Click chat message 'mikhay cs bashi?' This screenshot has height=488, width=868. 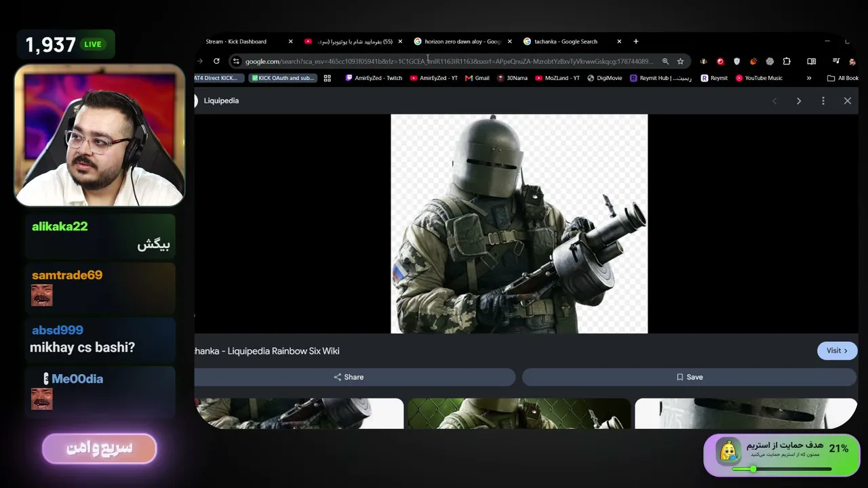tap(82, 347)
